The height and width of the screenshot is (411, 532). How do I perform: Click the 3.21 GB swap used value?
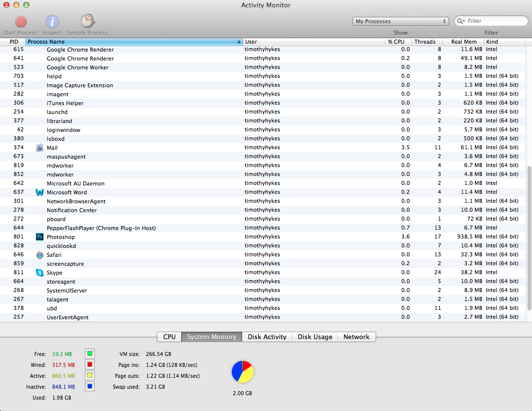155,387
